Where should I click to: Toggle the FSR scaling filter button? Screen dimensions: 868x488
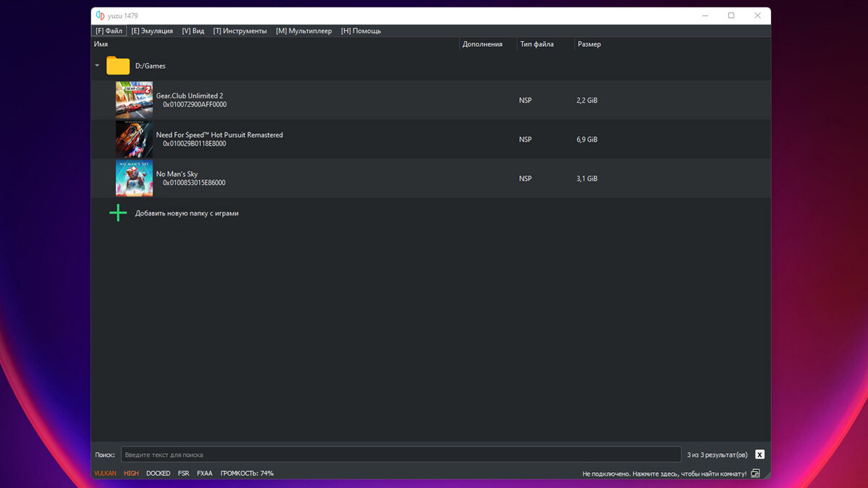point(184,474)
